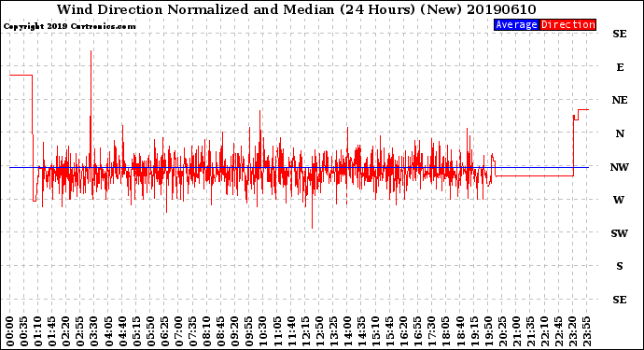Image resolution: width=644 pixels, height=350 pixels.
Task: Click the 02:20 time axis label
Action: coord(66,331)
